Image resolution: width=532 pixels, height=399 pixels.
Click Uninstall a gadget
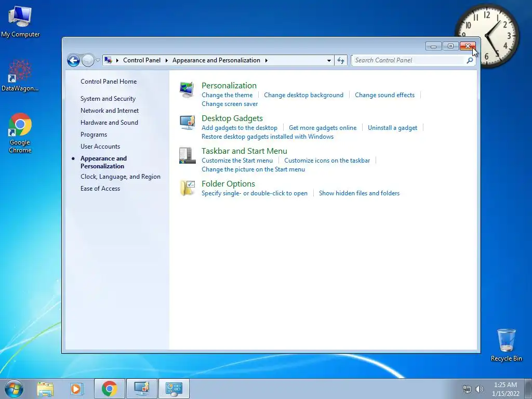click(x=393, y=128)
